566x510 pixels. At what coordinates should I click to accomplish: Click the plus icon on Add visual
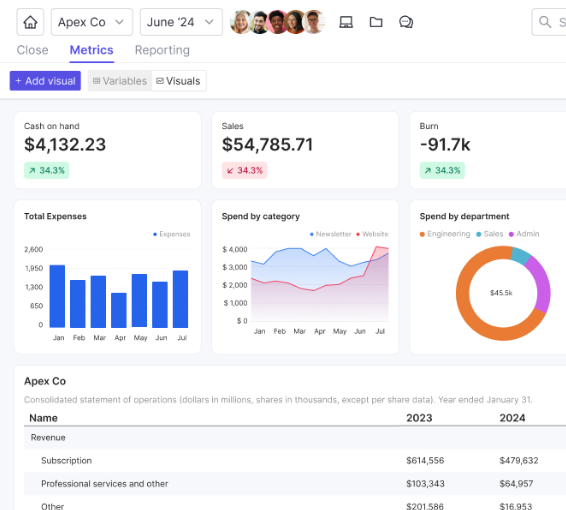click(x=18, y=81)
